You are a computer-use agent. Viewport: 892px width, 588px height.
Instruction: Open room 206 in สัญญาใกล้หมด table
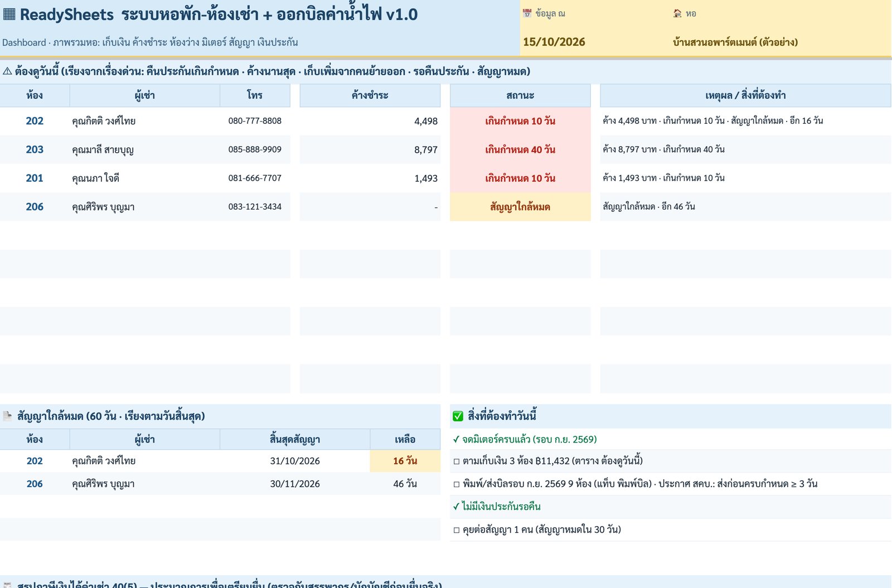[x=35, y=484]
